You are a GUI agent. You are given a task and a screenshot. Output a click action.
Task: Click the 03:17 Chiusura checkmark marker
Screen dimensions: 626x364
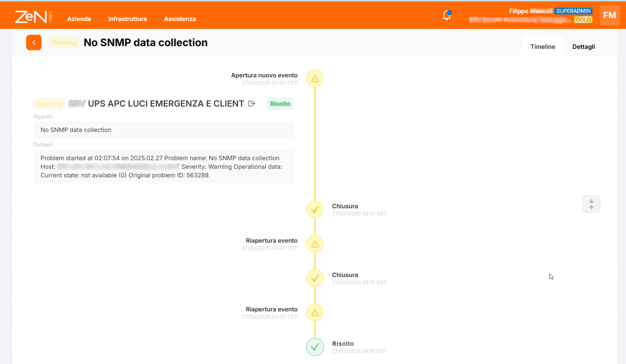coord(315,278)
